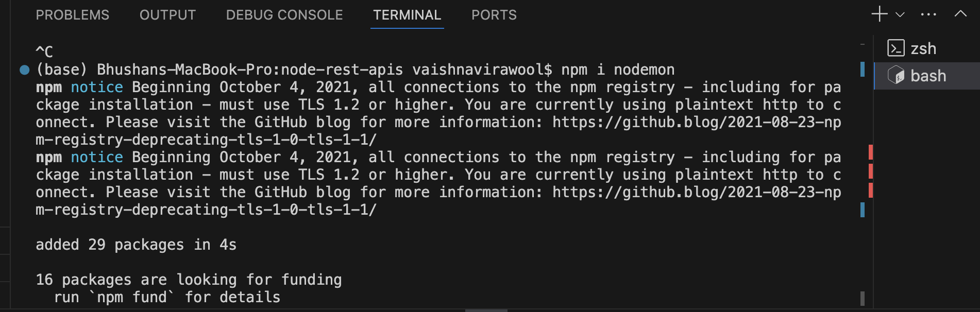Open the PORTS tab
Screen dimensions: 980x312
494,15
